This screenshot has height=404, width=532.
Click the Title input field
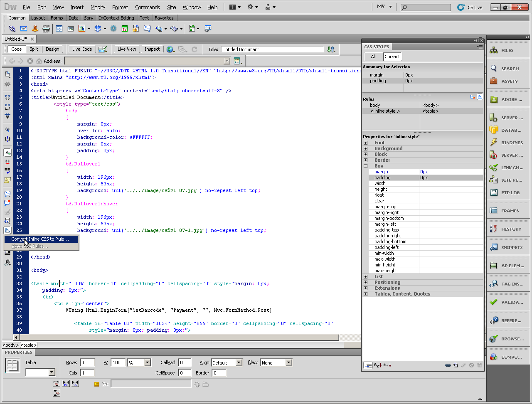(272, 49)
